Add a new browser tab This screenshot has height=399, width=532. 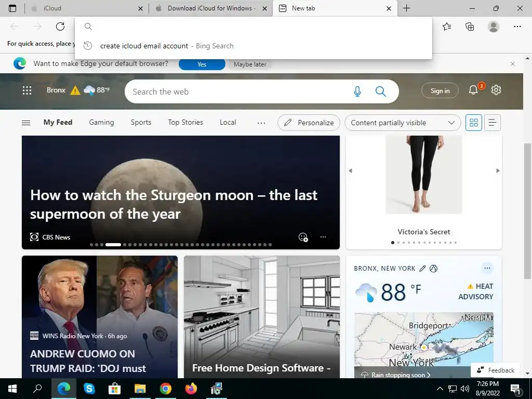[406, 8]
